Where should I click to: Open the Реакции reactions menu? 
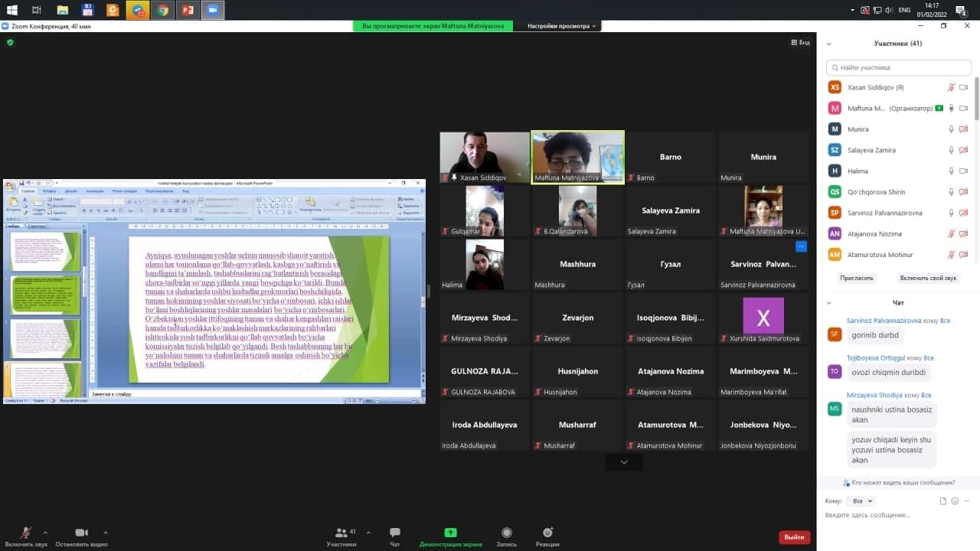pyautogui.click(x=547, y=536)
